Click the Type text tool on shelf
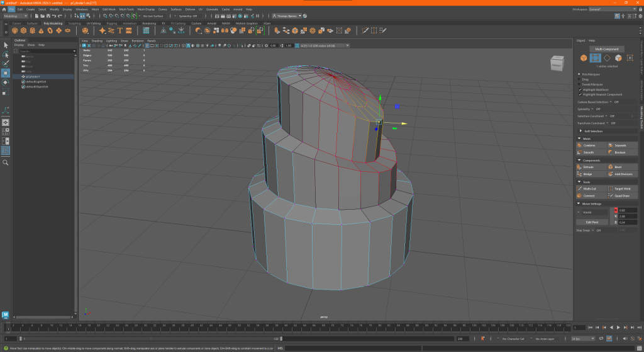 point(119,30)
